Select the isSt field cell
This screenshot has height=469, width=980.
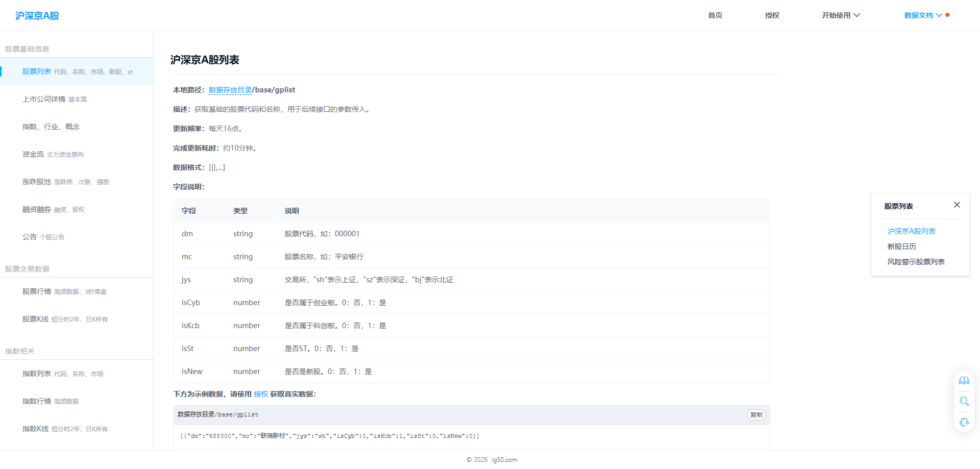tap(200, 349)
